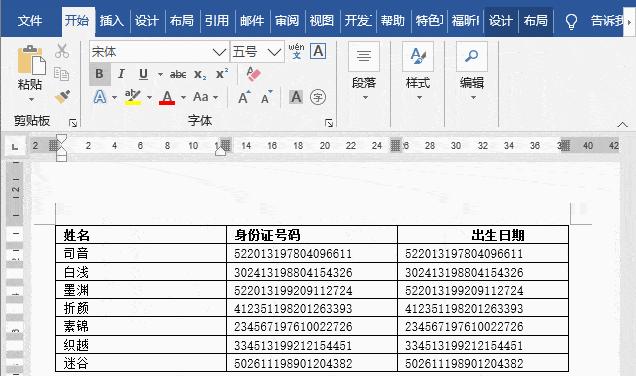Click the Cut scissors icon

click(x=62, y=51)
